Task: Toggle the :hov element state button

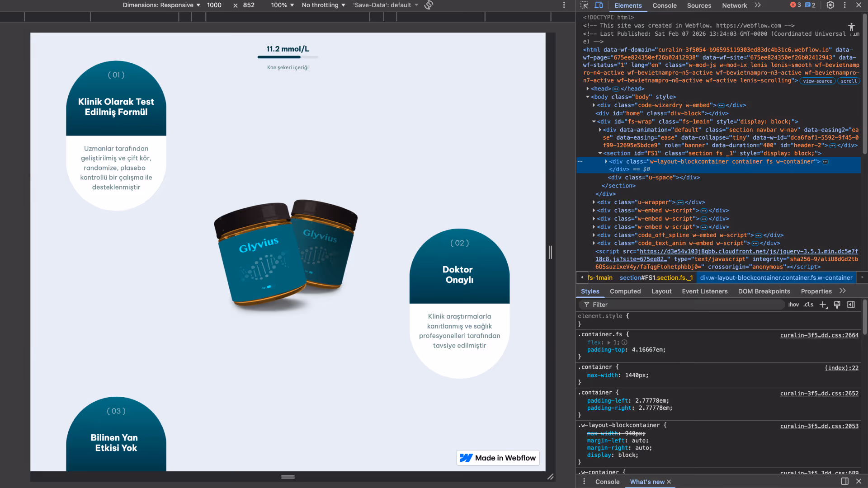Action: coord(793,305)
